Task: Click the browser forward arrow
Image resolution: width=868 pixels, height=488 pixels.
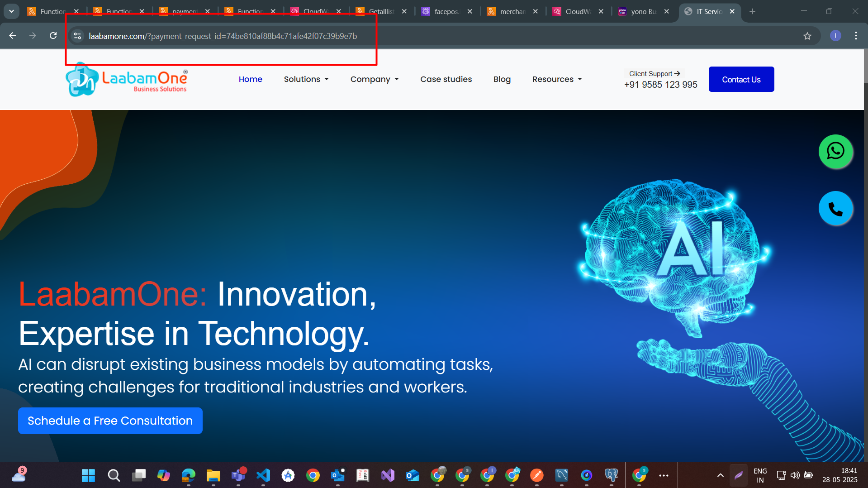Action: (33, 36)
